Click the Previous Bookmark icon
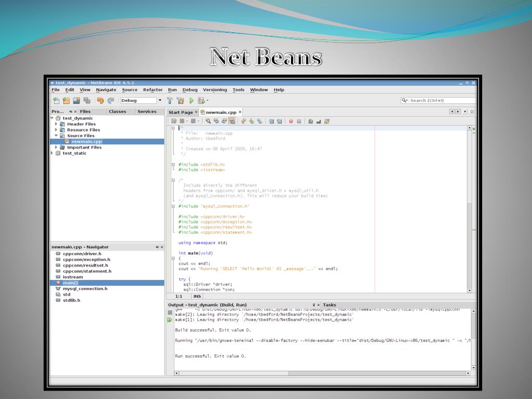The image size is (532, 399). [243, 121]
